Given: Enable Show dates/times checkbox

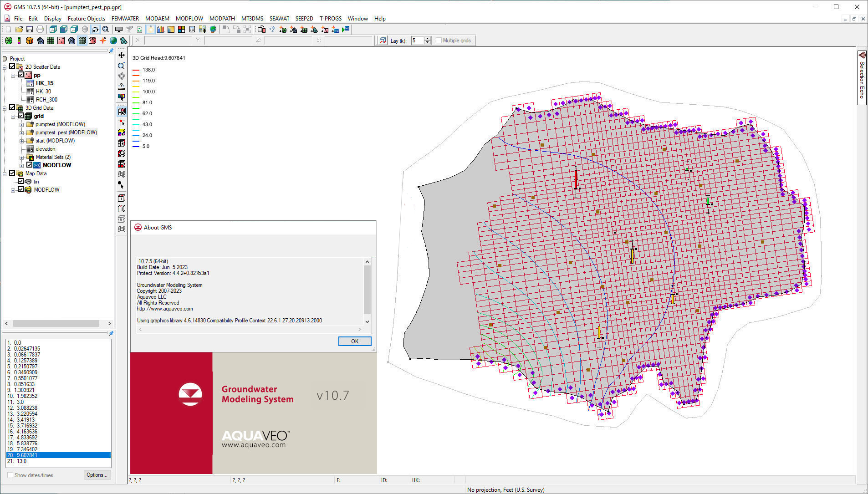Looking at the screenshot, I should coord(10,475).
